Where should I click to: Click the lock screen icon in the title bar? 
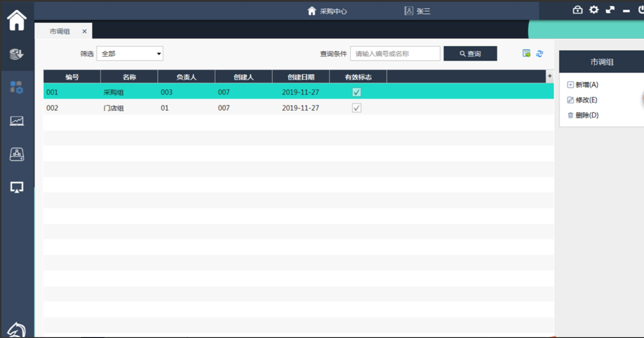[x=578, y=10]
